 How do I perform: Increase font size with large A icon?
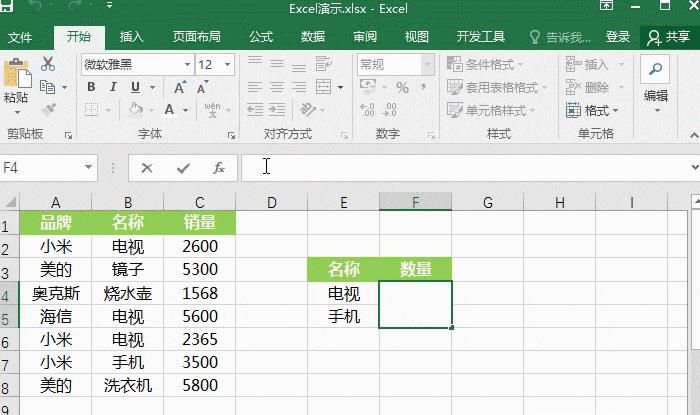point(179,87)
